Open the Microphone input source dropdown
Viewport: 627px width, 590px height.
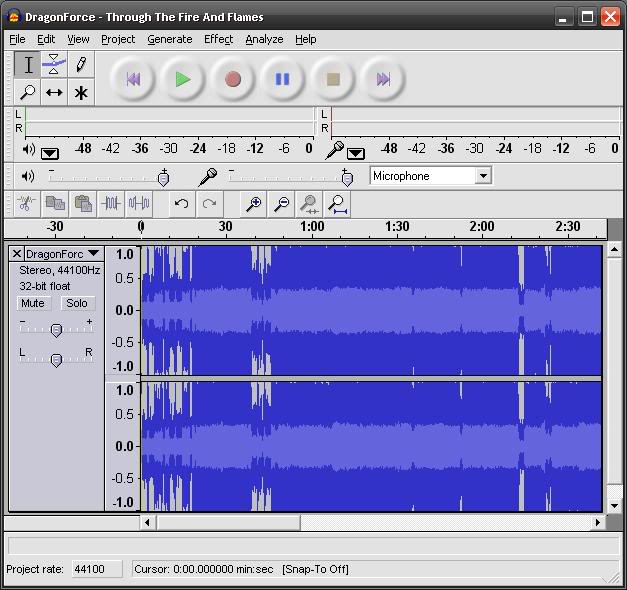483,176
